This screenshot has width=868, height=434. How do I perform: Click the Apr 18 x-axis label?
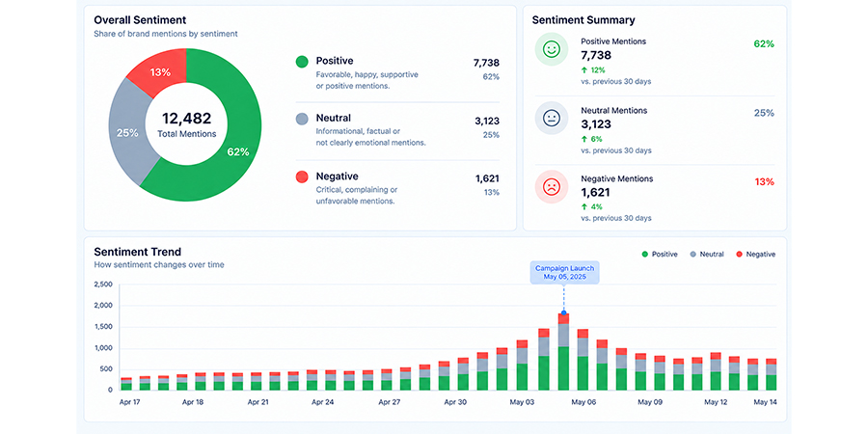[193, 402]
